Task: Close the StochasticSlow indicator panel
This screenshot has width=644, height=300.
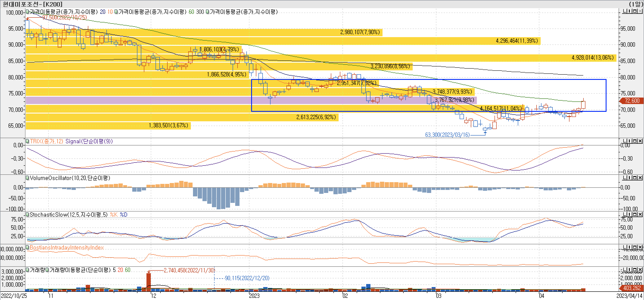Action: point(640,214)
